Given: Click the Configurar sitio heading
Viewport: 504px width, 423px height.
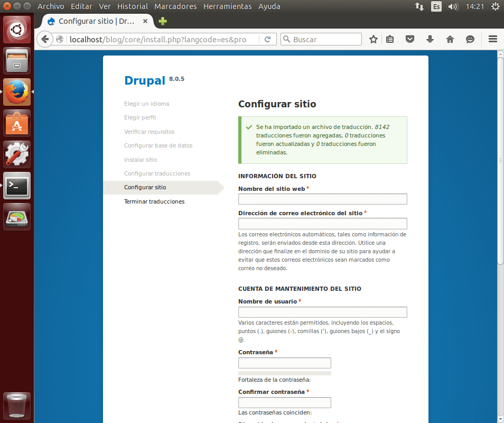Looking at the screenshot, I should pyautogui.click(x=277, y=104).
